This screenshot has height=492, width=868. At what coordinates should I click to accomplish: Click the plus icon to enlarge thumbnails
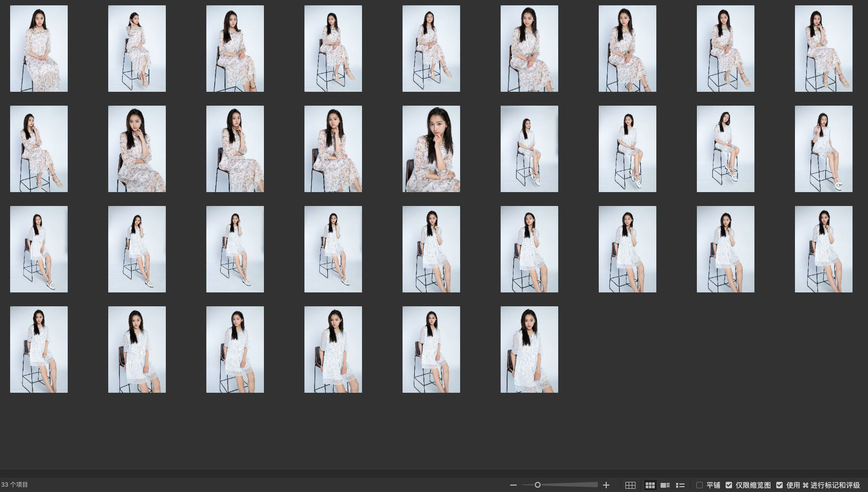606,485
